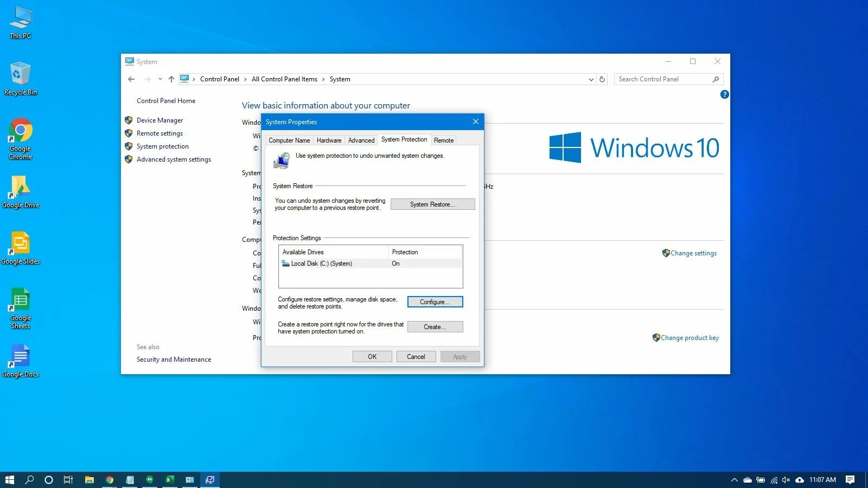Open Hangouts from the taskbar
The image size is (868, 488).
tap(150, 480)
